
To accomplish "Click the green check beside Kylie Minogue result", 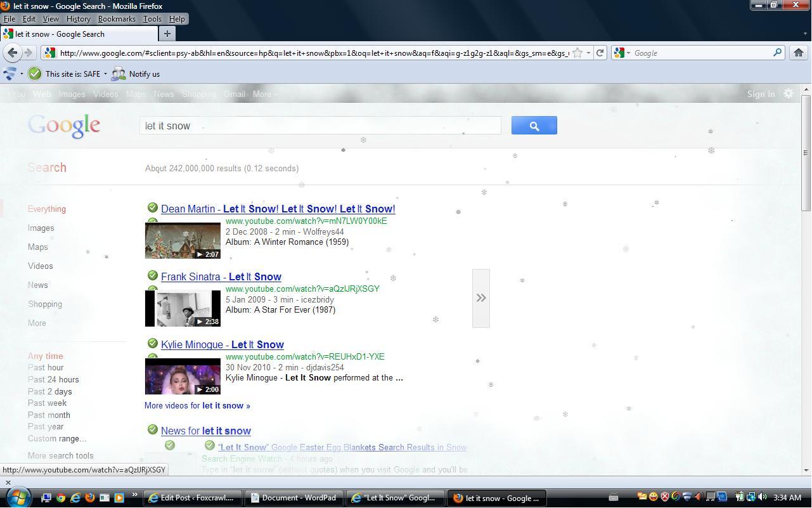I will tap(152, 343).
